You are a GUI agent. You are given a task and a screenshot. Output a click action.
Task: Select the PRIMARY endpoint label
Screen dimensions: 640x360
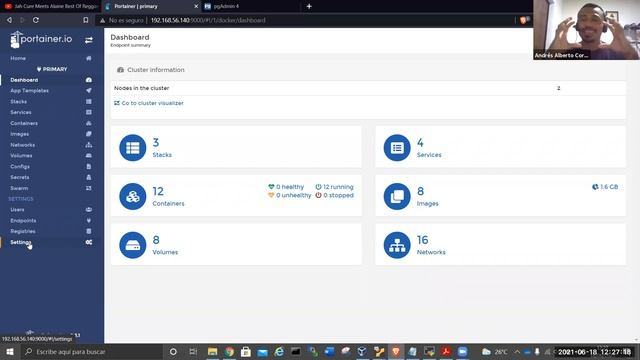tap(52, 69)
